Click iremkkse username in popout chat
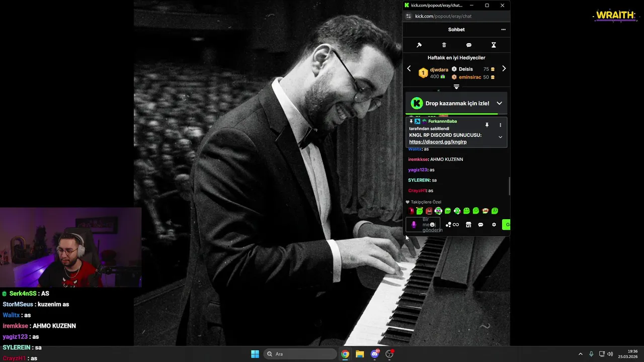 click(418, 159)
